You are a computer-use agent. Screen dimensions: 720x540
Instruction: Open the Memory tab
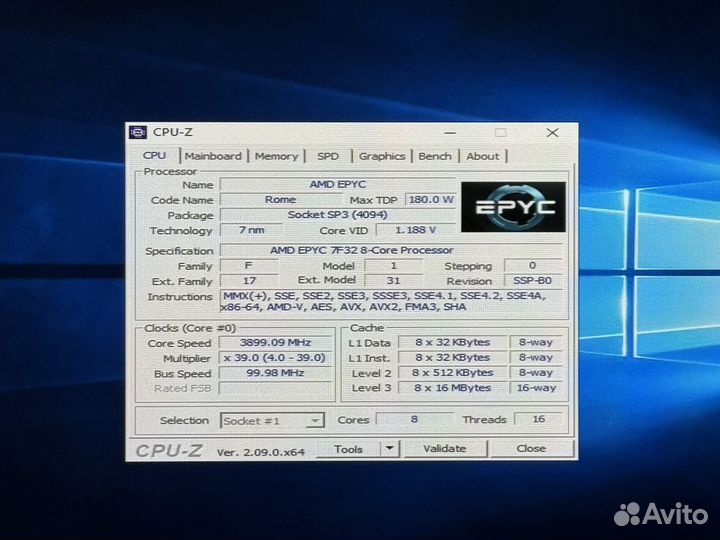(276, 156)
